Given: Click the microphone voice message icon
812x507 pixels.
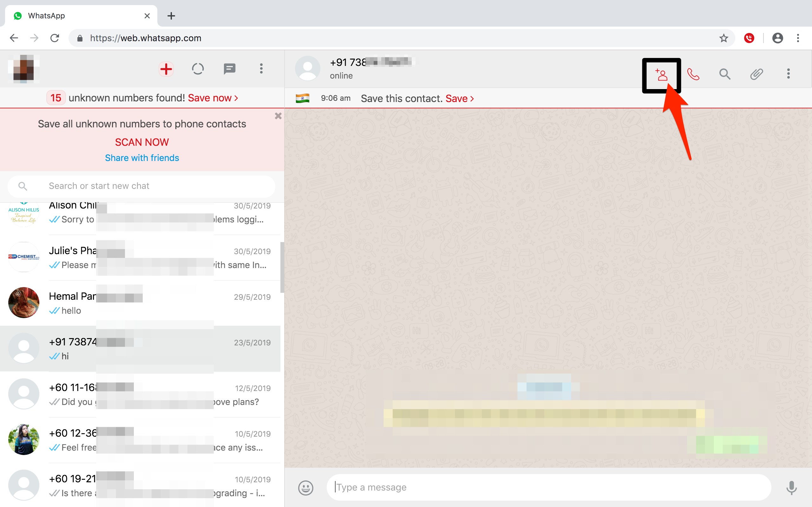Looking at the screenshot, I should tap(791, 488).
